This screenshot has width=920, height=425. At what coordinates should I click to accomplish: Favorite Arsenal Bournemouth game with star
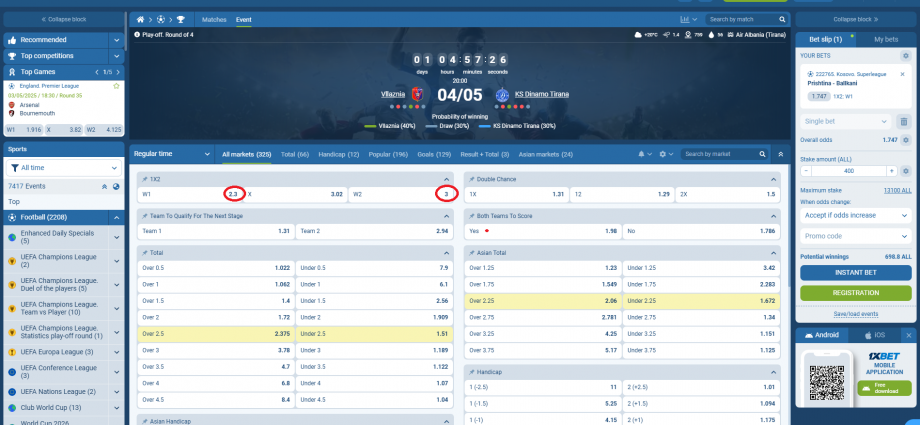[x=116, y=86]
